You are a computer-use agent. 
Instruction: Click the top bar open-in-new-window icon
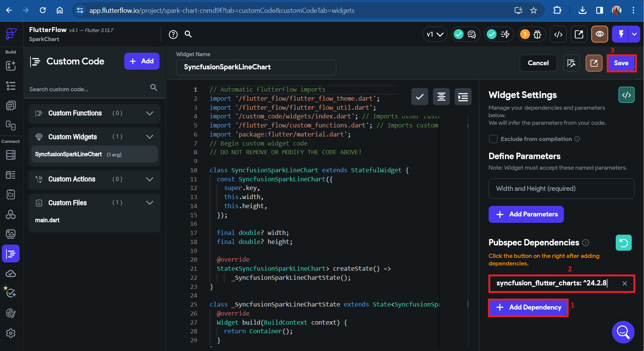pos(579,34)
